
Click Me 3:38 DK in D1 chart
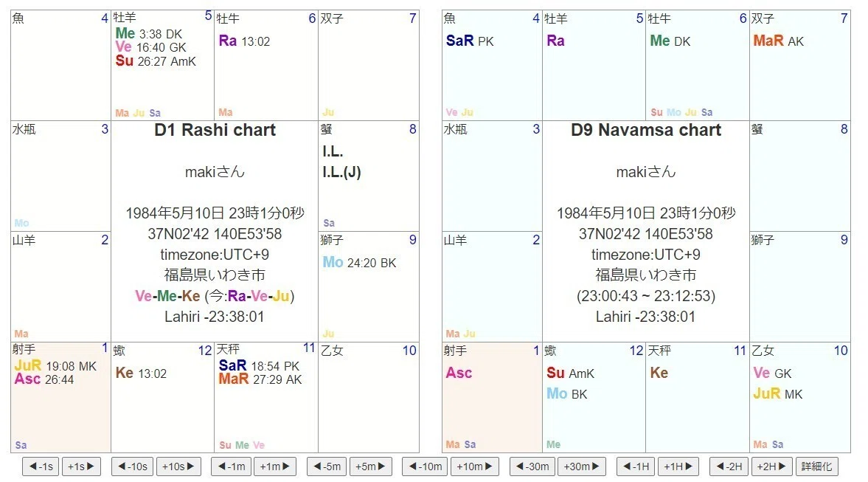click(x=148, y=34)
